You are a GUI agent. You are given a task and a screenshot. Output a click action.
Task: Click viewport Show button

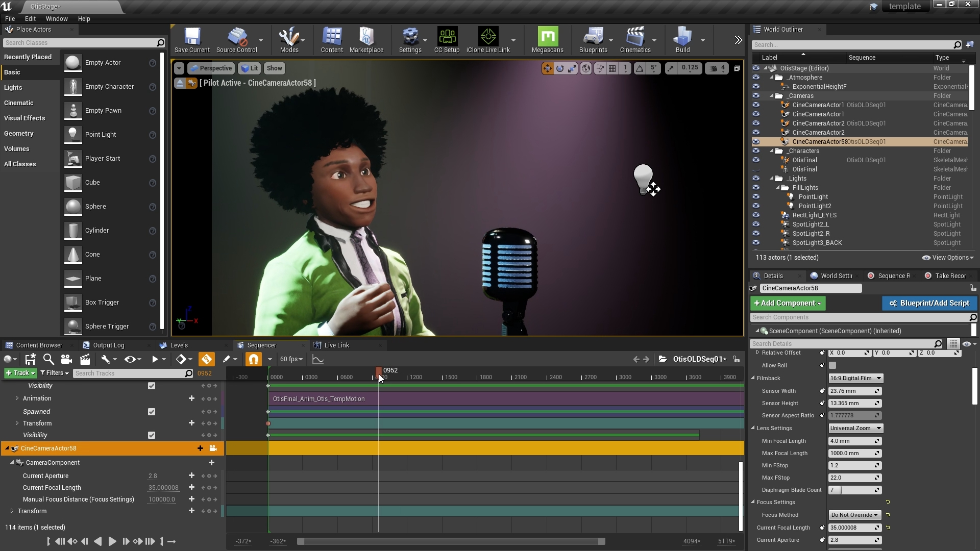tap(274, 68)
